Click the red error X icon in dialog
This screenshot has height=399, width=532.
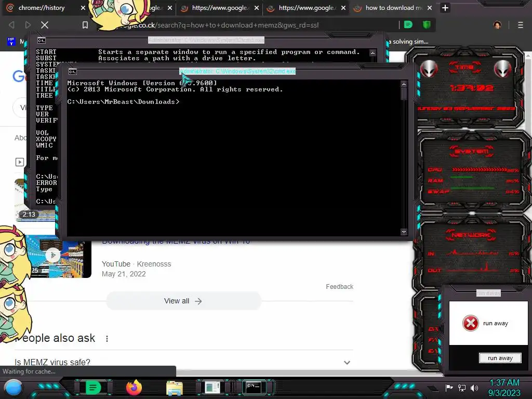click(471, 323)
